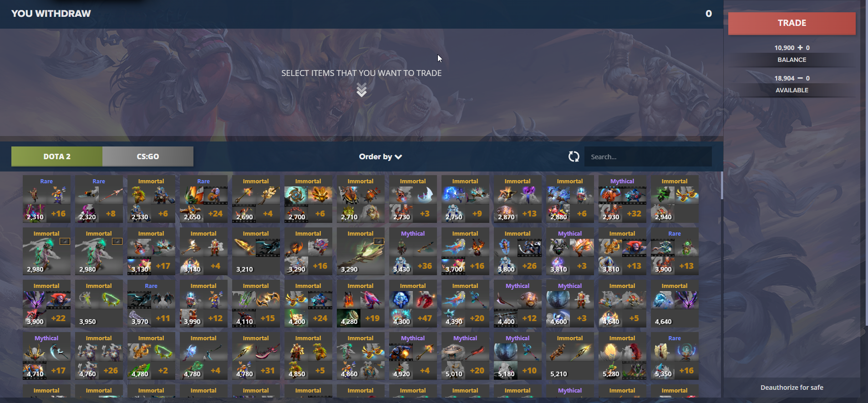Select the Immortal item priced 5,210
This screenshot has height=403, width=868.
click(570, 356)
